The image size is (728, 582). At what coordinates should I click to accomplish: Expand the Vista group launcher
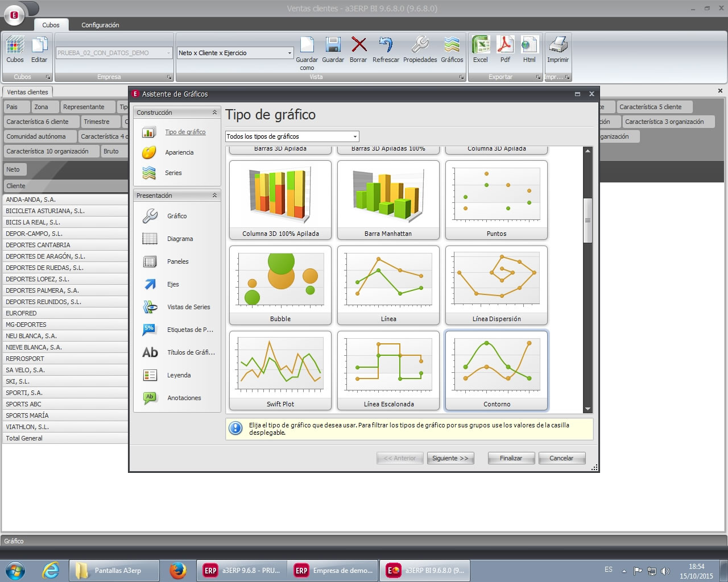click(461, 77)
